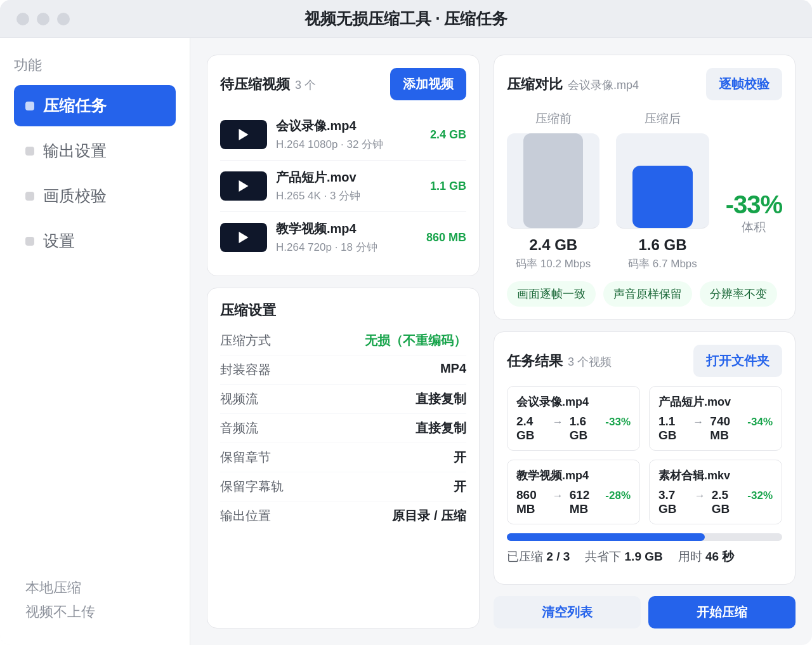Open the 产品短片.mov result card

pos(716,418)
